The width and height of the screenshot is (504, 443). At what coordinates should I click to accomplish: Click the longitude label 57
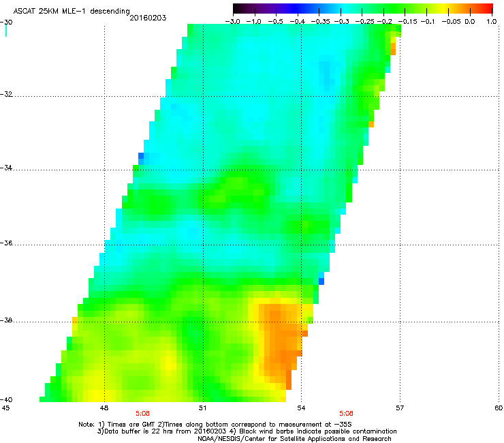(400, 408)
